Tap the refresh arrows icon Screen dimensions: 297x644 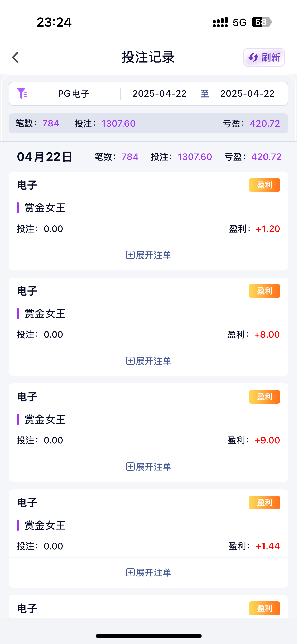tap(253, 57)
